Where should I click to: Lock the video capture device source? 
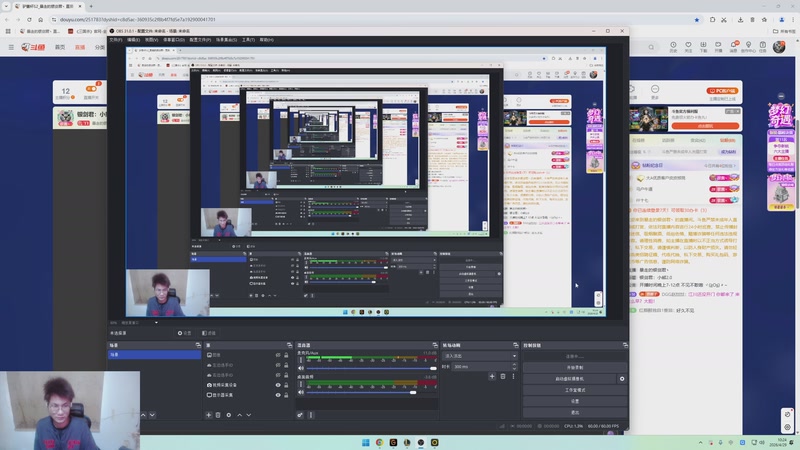pos(286,385)
